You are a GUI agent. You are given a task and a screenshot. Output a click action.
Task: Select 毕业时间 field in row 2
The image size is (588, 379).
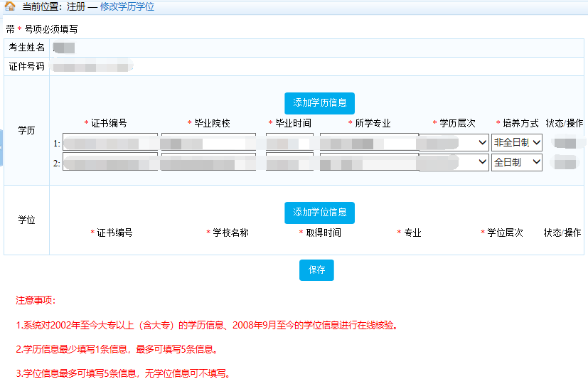pyautogui.click(x=289, y=162)
